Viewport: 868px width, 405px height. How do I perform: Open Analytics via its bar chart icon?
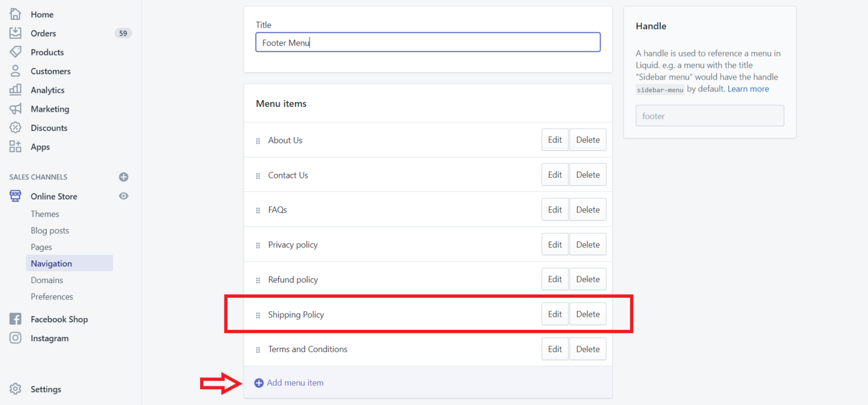click(x=16, y=90)
